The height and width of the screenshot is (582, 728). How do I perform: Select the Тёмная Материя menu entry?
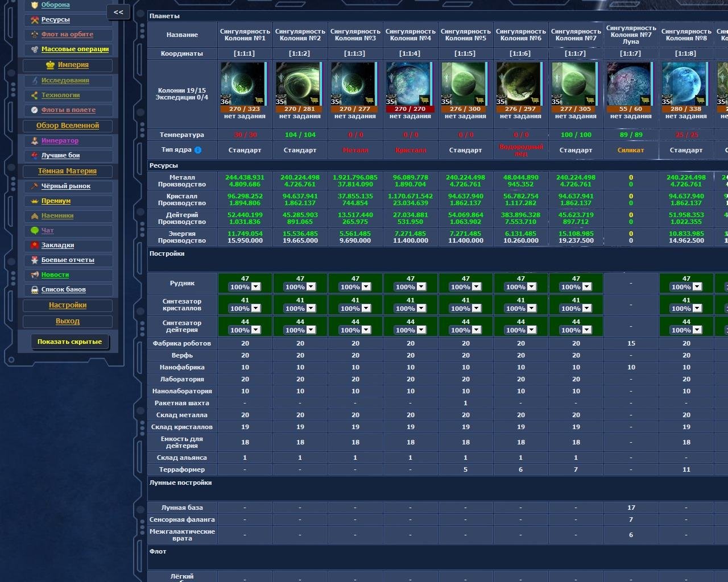(x=68, y=171)
